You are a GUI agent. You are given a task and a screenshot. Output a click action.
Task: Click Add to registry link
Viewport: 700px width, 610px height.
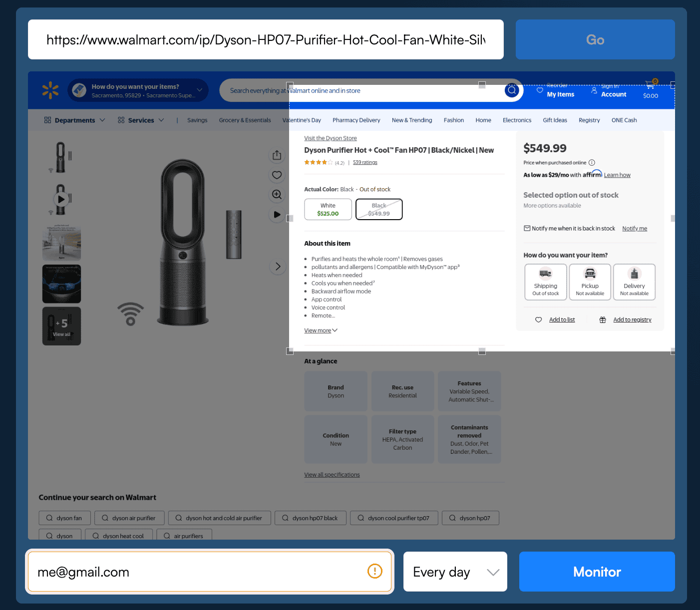[632, 320]
